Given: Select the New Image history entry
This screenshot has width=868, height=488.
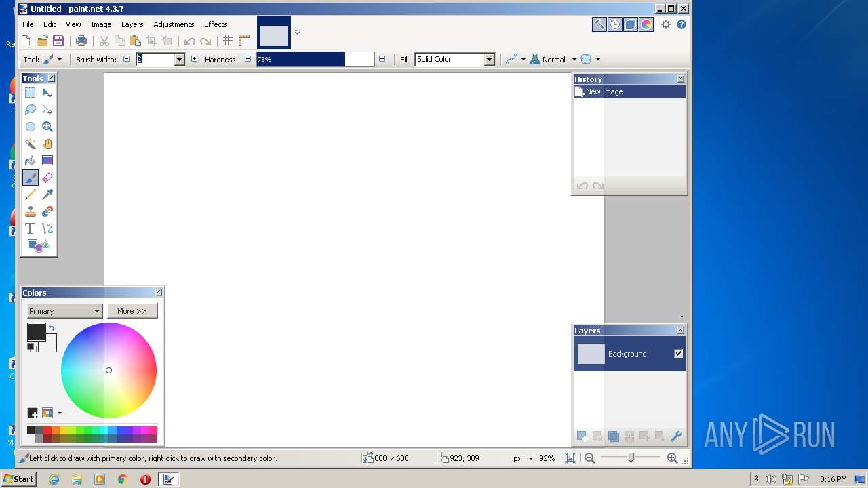Looking at the screenshot, I should pos(629,91).
